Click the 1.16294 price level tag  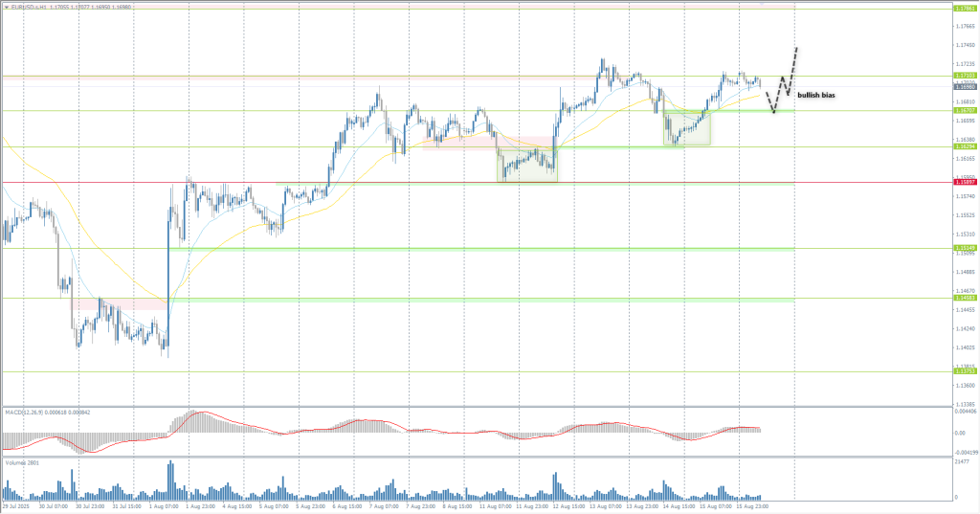964,146
